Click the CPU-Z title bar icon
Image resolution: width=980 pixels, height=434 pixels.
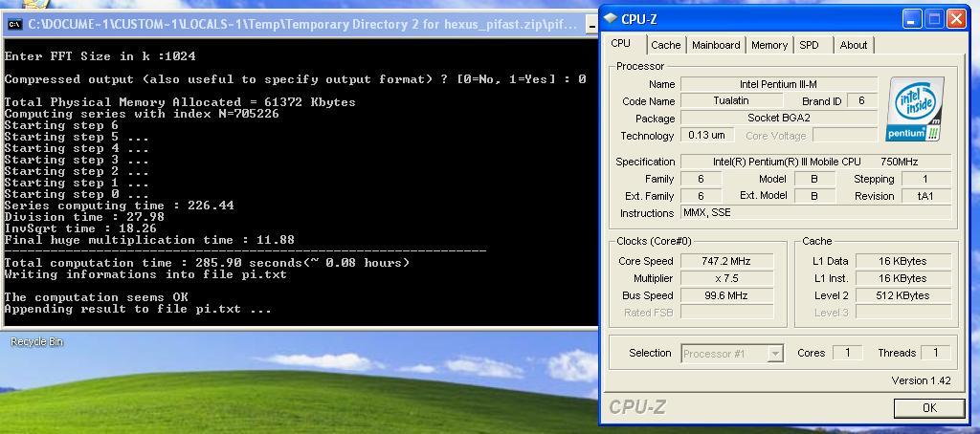(610, 19)
